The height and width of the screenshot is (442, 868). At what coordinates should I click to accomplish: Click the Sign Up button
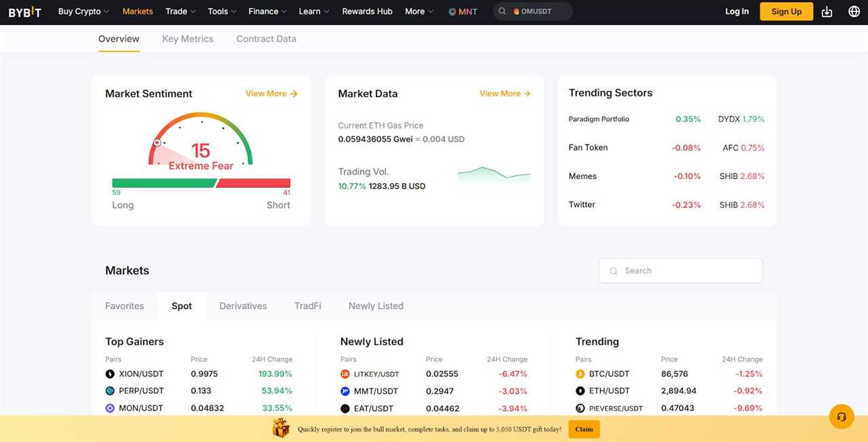click(786, 11)
